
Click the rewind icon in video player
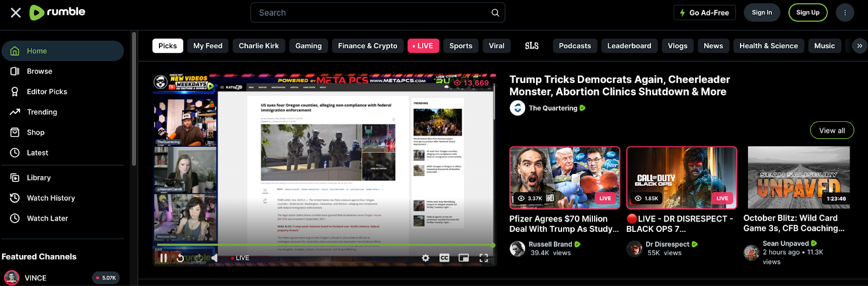click(180, 258)
